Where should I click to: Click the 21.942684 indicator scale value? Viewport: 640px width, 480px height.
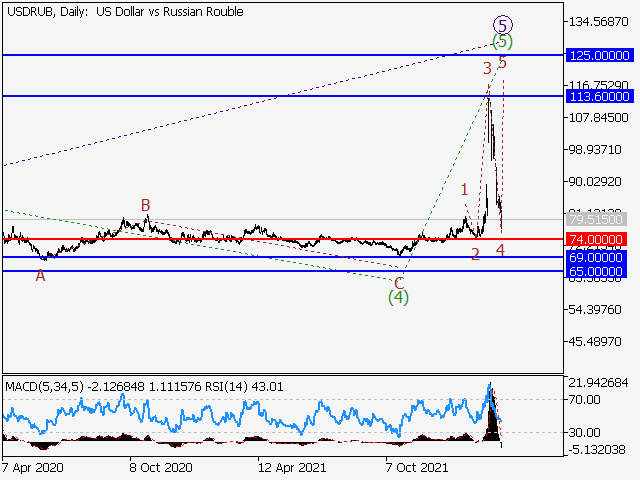[598, 383]
